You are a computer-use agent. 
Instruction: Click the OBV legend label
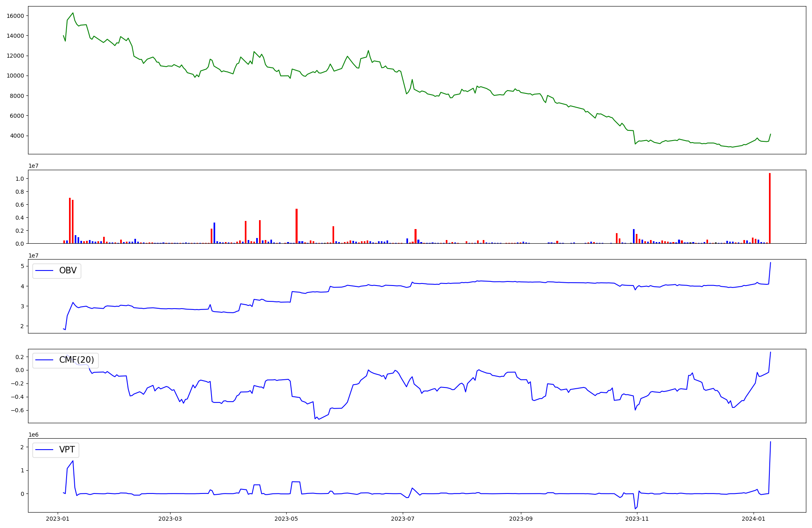click(68, 270)
